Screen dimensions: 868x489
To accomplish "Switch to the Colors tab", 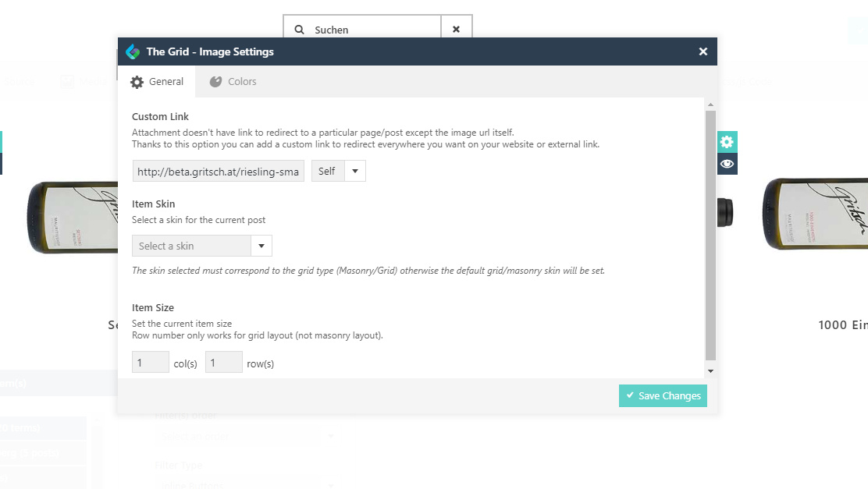I will 233,82.
